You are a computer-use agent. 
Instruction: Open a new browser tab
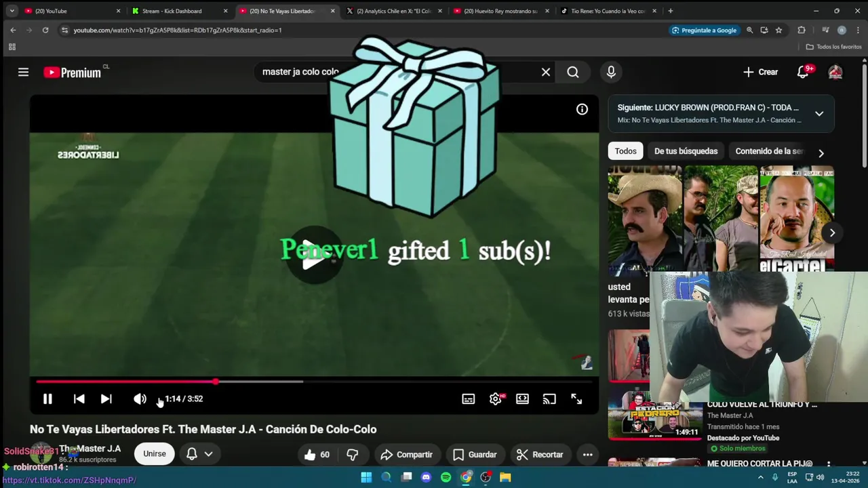coord(671,11)
